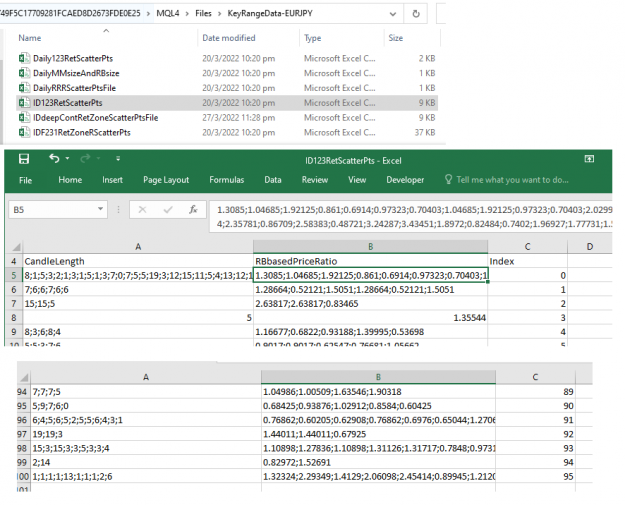625x505 pixels.
Task: Click the Insert Function fx icon
Action: (193, 210)
